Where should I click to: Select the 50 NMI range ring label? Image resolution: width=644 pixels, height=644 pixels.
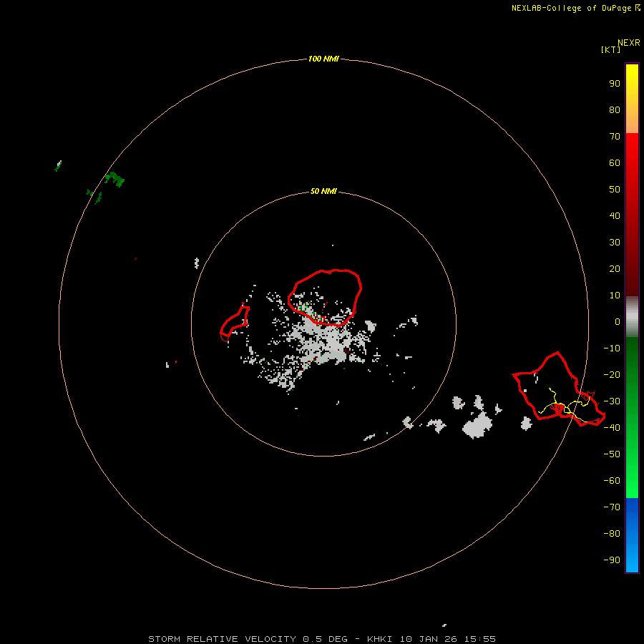[x=323, y=191]
